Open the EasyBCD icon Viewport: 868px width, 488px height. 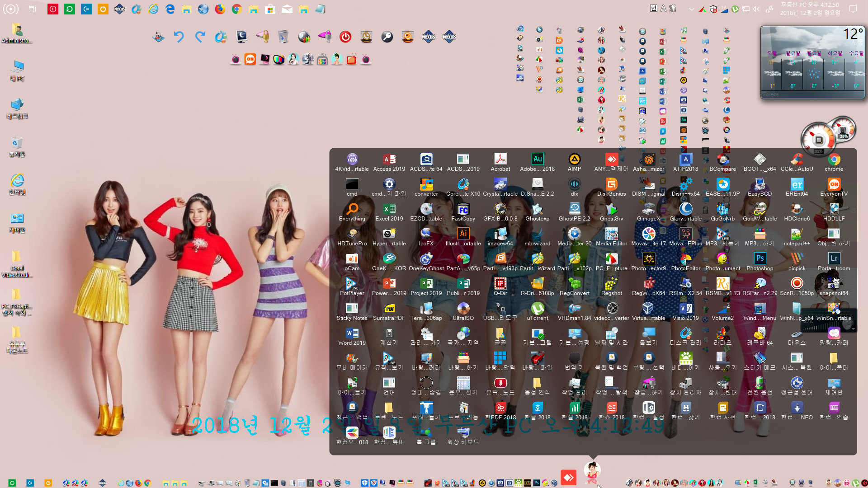[x=759, y=187]
